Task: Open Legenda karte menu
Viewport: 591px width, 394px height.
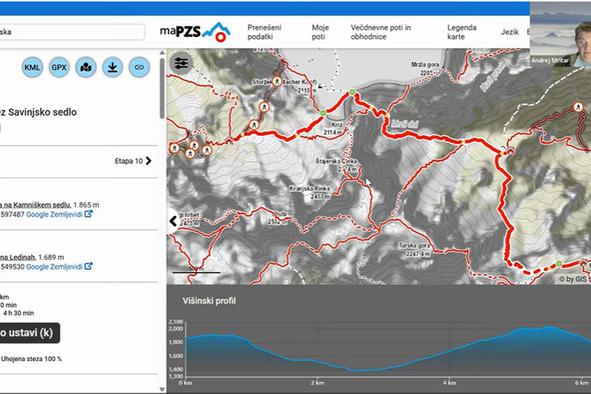Action: pyautogui.click(x=462, y=32)
